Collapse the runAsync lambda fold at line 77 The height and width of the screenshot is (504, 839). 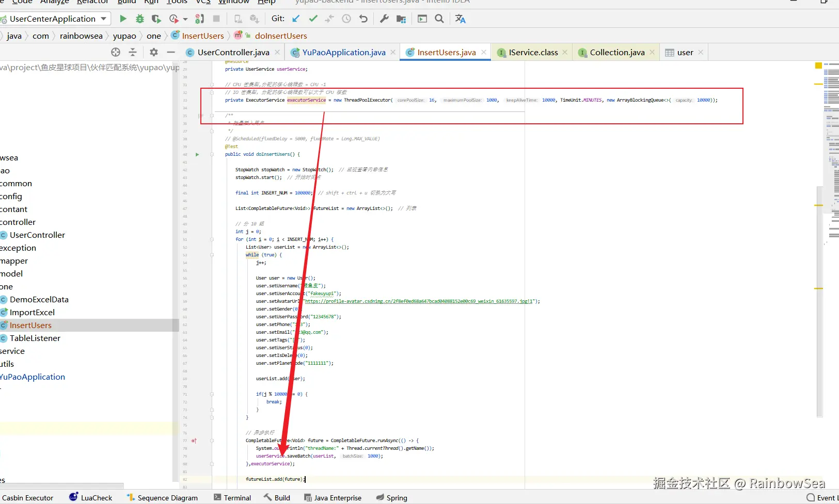pyautogui.click(x=212, y=441)
